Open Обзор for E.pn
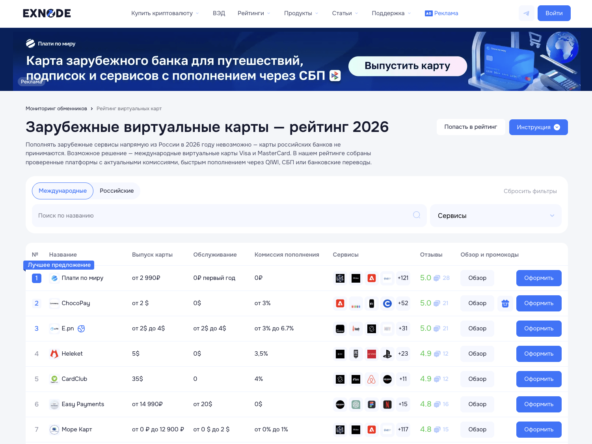Image resolution: width=592 pixels, height=444 pixels. [x=477, y=328]
